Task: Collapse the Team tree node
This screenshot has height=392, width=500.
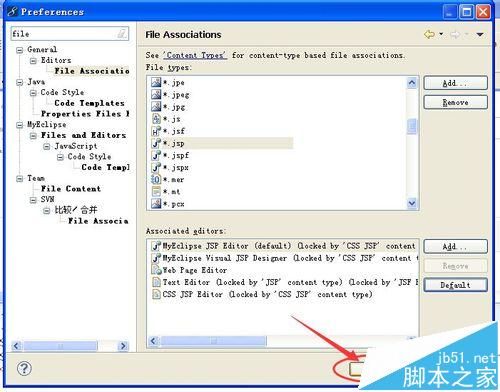Action: pyautogui.click(x=20, y=179)
